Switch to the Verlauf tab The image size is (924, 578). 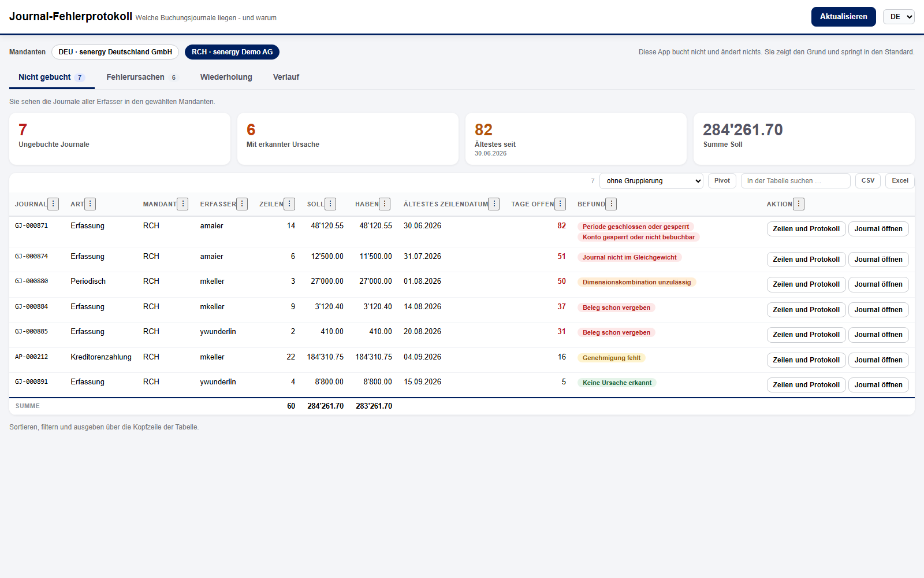286,77
